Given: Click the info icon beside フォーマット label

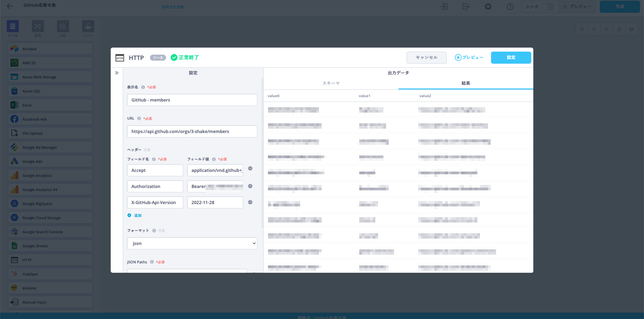Looking at the screenshot, I should 154,231.
